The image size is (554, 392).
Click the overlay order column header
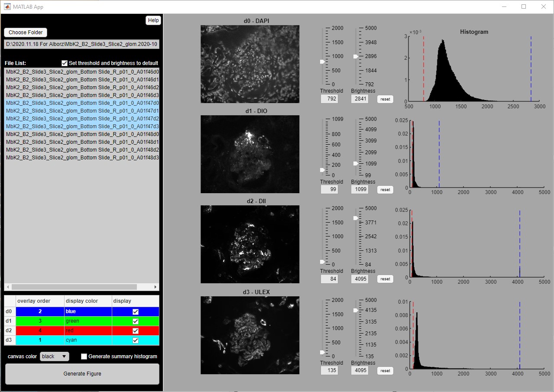[x=40, y=301]
